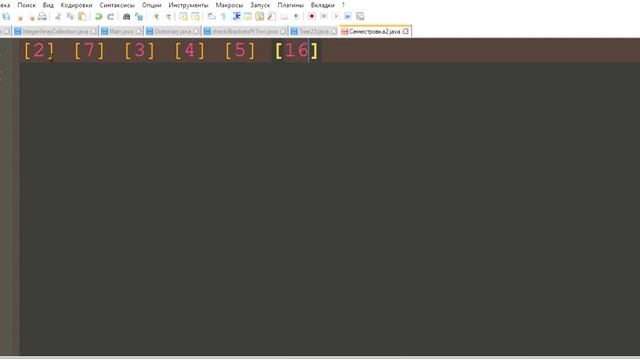This screenshot has width=640, height=360.
Task: Click the Stop Recording macro icon
Action: 324,16
